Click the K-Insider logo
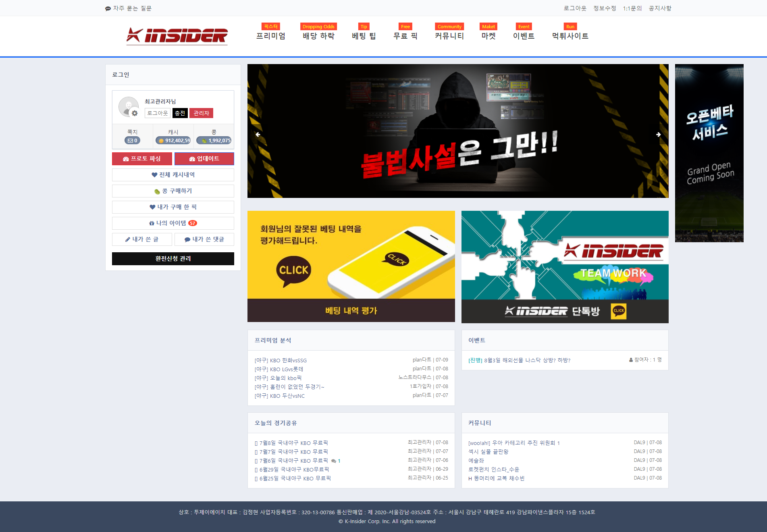The image size is (767, 532). (177, 36)
